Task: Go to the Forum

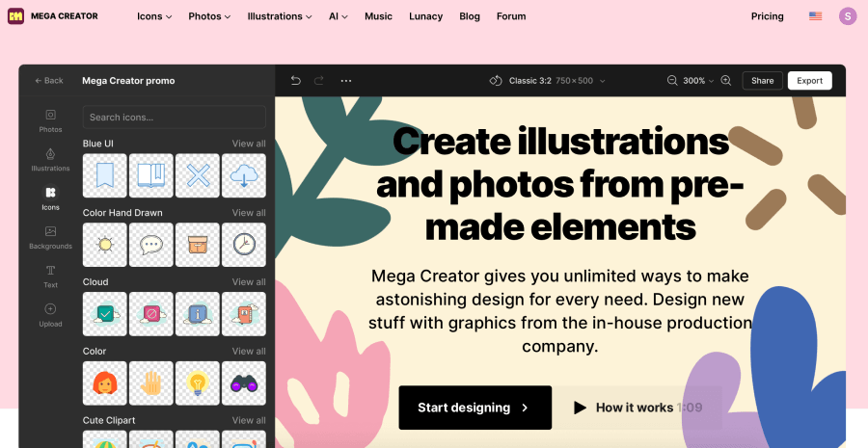Action: (x=511, y=16)
